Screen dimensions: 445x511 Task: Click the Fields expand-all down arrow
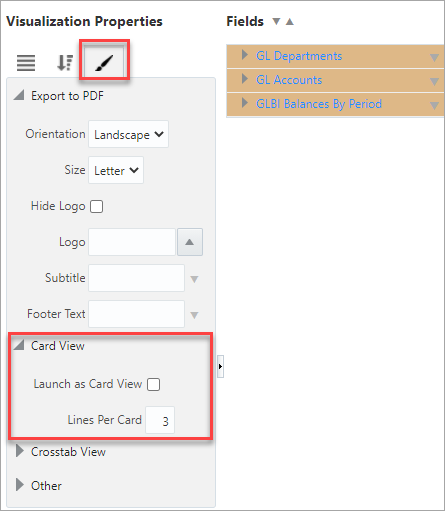tap(276, 22)
